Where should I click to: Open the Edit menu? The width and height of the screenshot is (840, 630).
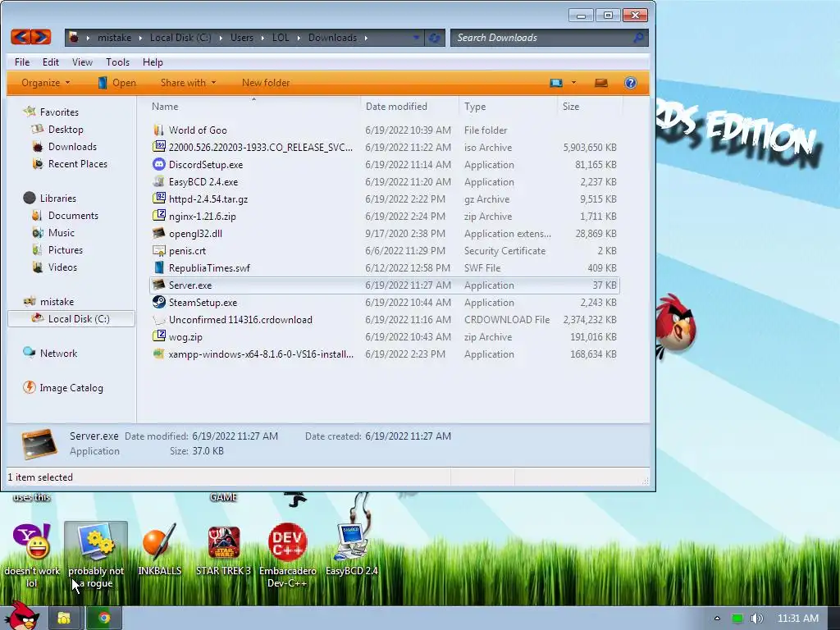[x=51, y=62]
